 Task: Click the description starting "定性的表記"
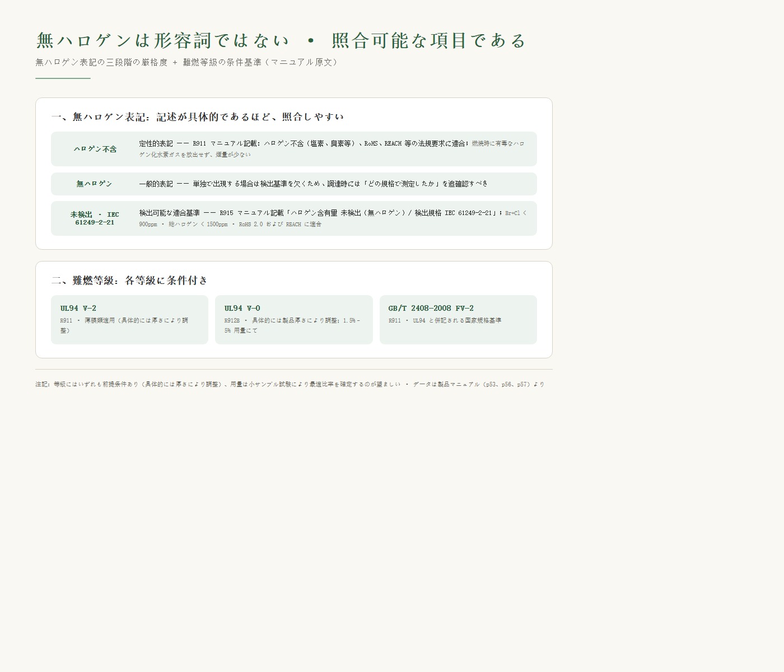305,143
